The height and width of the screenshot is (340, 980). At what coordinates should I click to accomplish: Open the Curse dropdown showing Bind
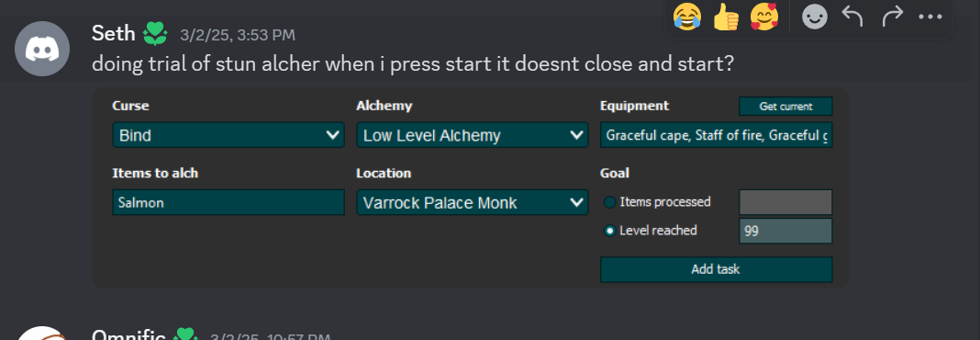[x=228, y=135]
